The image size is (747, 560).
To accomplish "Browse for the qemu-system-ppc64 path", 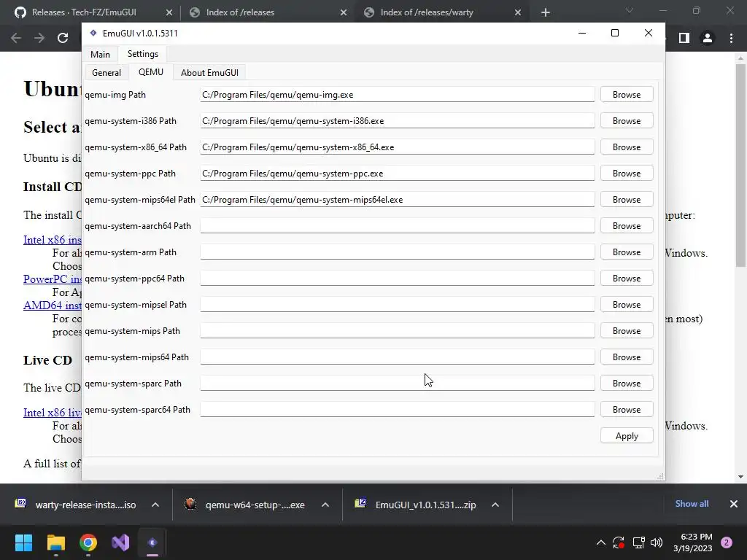I will [627, 278].
